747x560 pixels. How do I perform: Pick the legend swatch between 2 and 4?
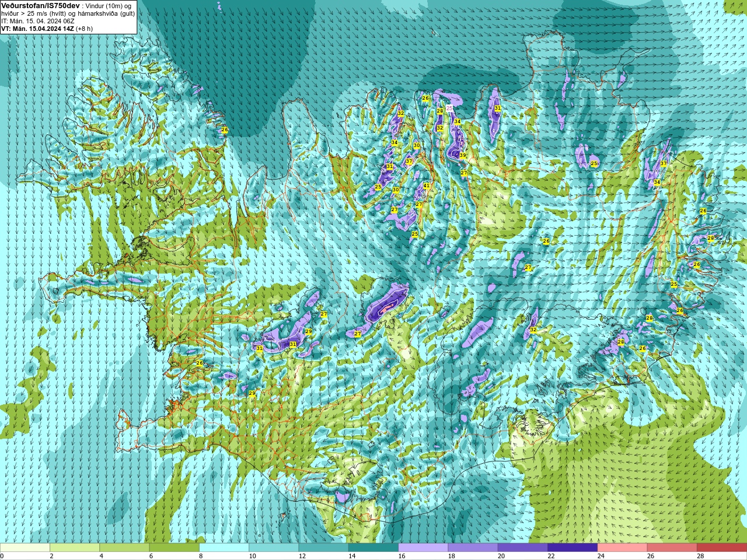tap(75, 548)
